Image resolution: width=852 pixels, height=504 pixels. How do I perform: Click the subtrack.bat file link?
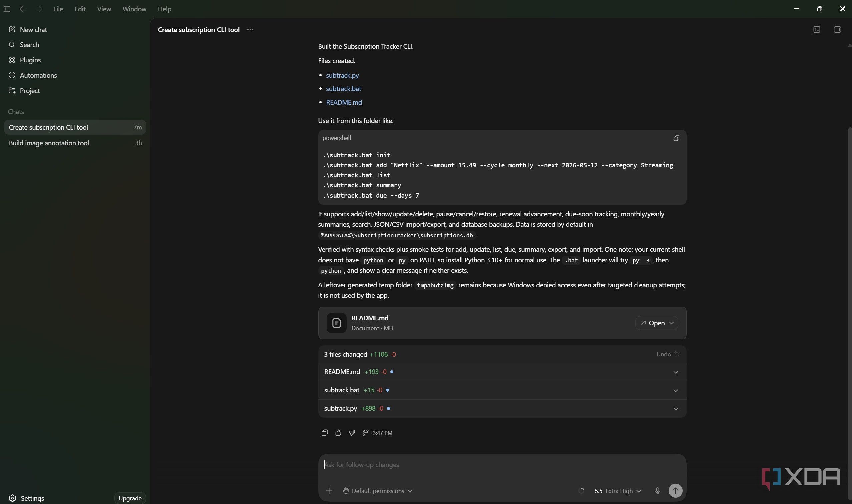(343, 89)
